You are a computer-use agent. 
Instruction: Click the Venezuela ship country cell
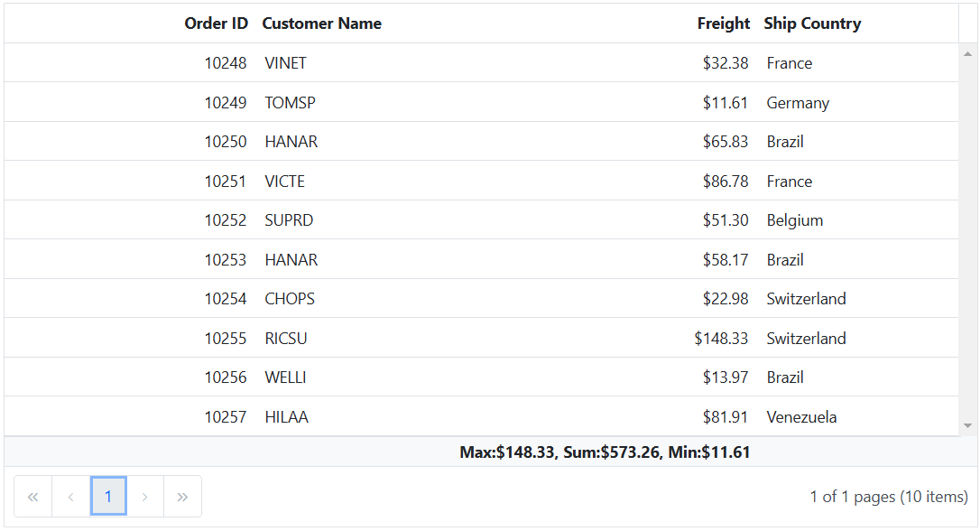coord(801,417)
